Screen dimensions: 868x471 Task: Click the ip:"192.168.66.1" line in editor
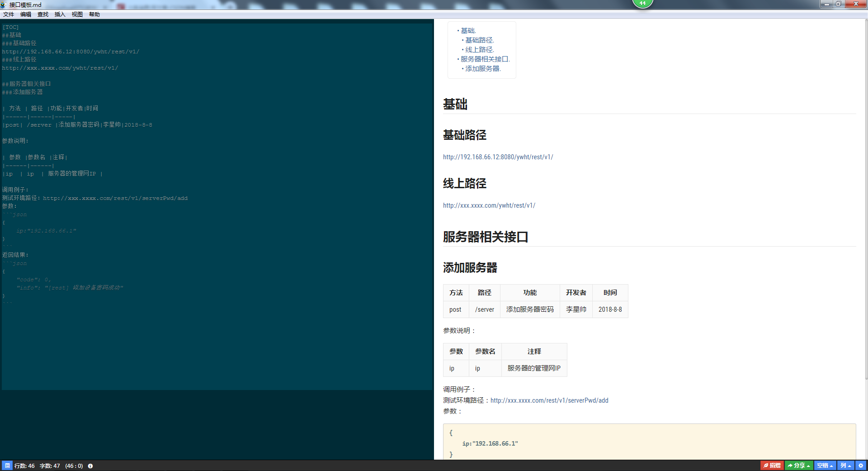[46, 231]
